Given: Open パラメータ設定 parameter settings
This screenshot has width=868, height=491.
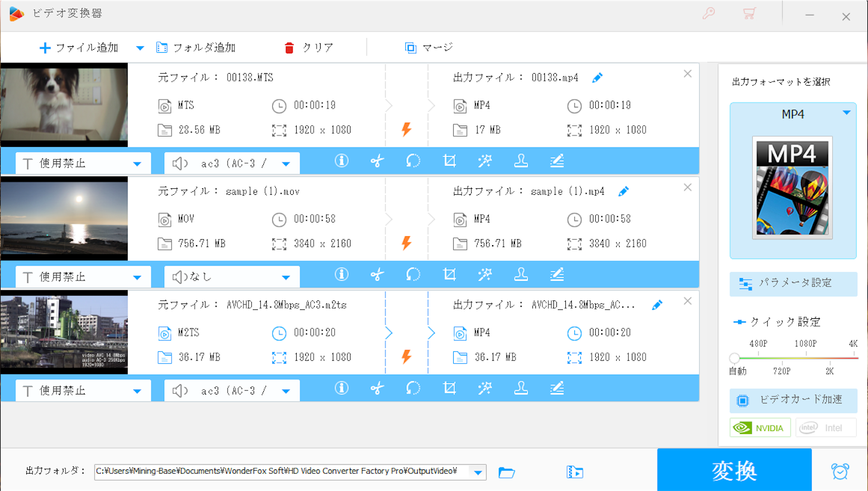Looking at the screenshot, I should (792, 284).
